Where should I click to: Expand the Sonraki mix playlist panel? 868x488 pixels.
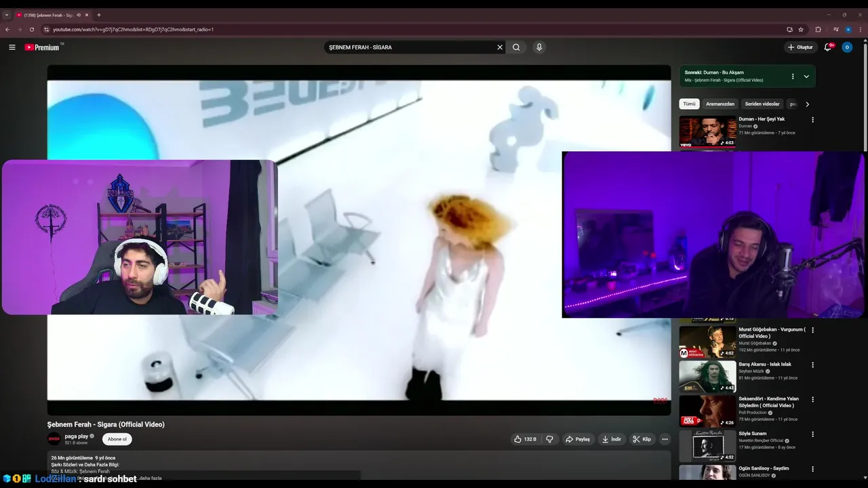pos(806,77)
